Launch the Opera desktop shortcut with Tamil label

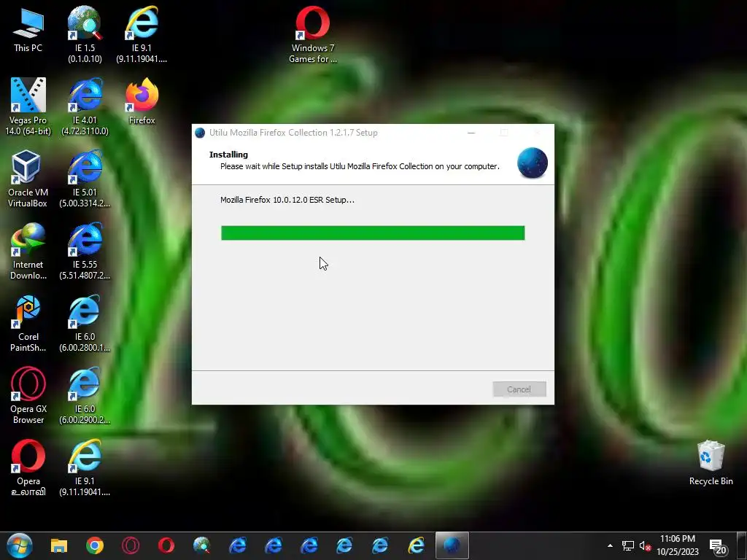click(28, 468)
